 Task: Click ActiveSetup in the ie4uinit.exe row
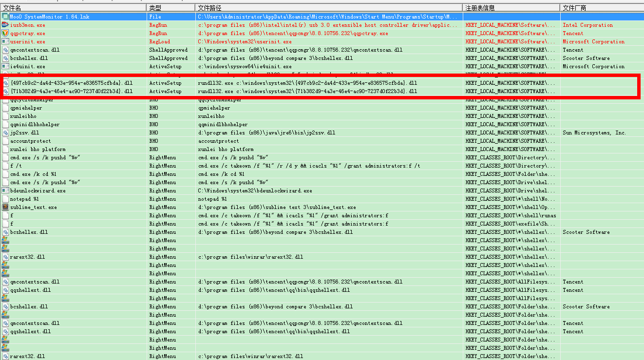pyautogui.click(x=165, y=66)
